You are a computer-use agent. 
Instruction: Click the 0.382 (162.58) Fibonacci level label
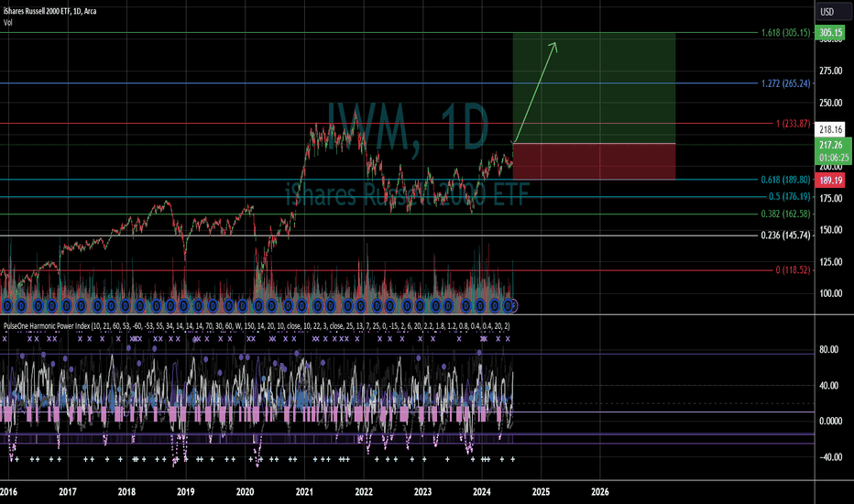click(x=786, y=214)
